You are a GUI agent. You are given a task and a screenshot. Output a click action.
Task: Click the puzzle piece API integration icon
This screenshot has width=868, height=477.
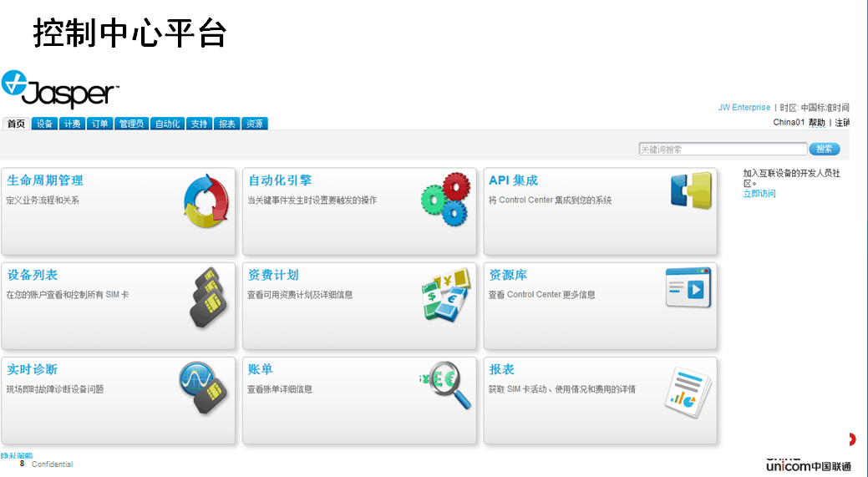pos(691,191)
